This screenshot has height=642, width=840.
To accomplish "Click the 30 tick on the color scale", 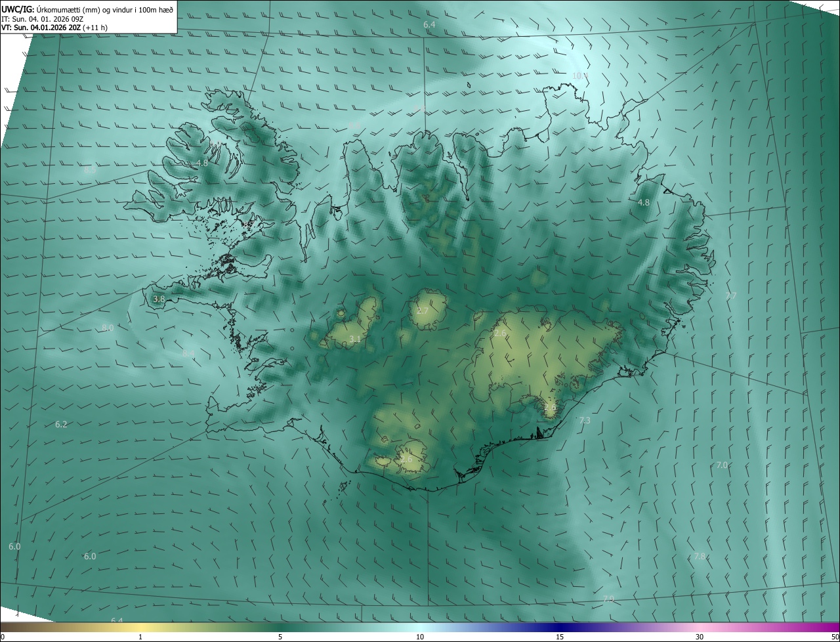I will point(700,637).
